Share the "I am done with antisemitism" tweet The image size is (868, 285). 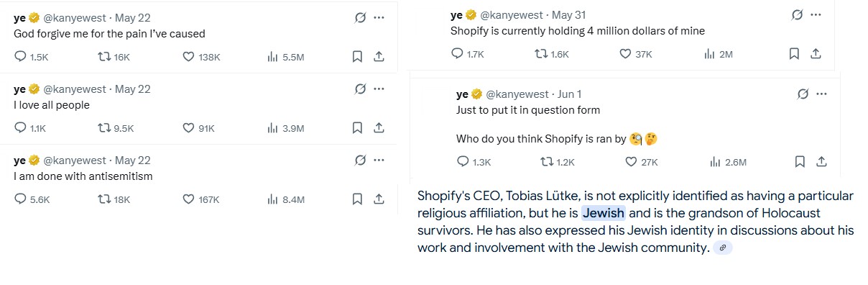(x=379, y=199)
